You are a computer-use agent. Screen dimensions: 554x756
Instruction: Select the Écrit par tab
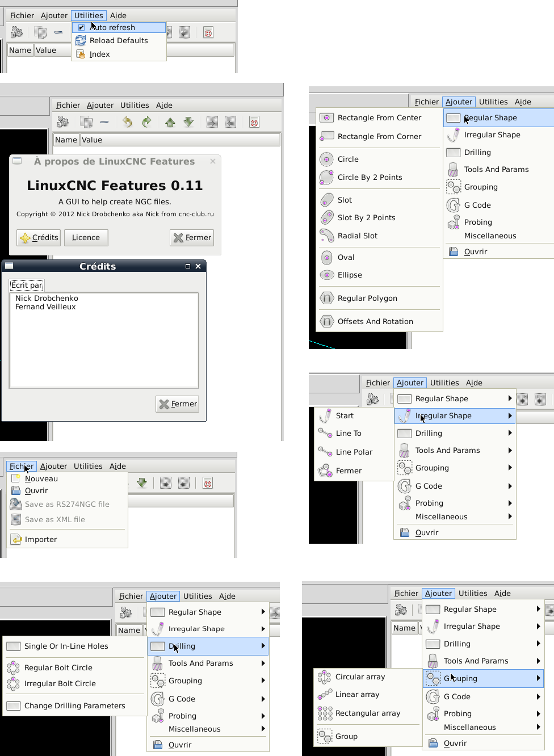point(27,285)
